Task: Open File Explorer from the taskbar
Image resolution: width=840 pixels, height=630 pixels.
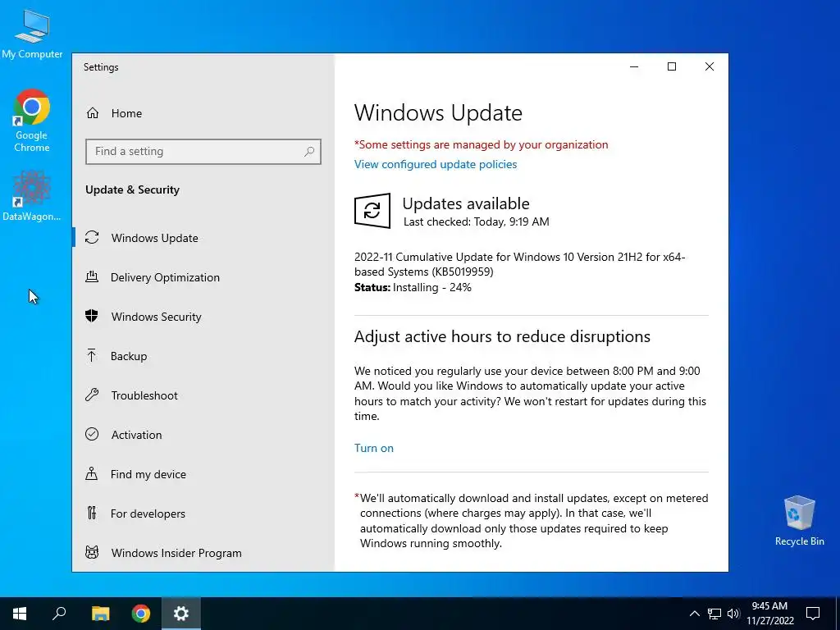Action: (x=100, y=614)
